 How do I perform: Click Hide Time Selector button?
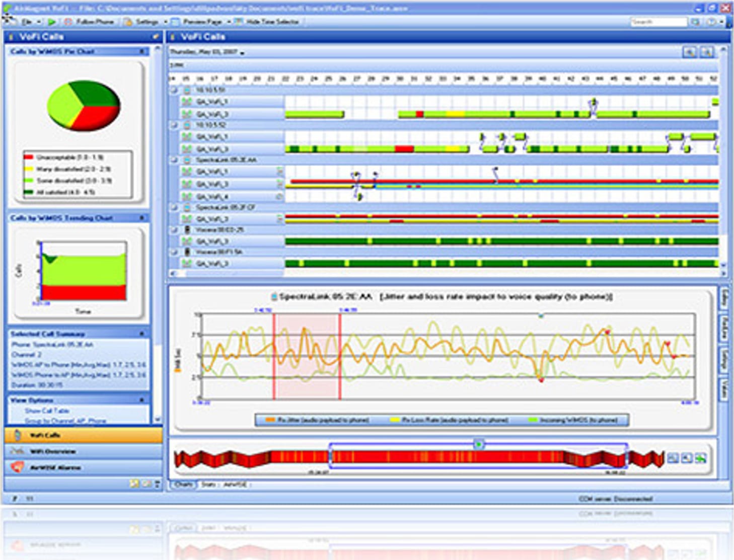pyautogui.click(x=267, y=22)
